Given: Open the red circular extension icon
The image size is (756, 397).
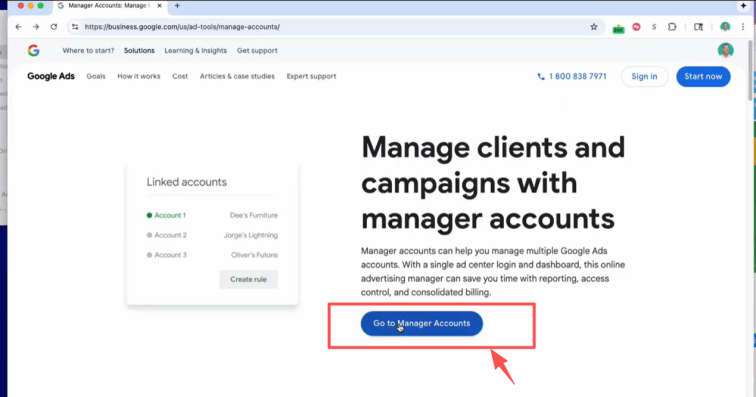Looking at the screenshot, I should point(636,27).
